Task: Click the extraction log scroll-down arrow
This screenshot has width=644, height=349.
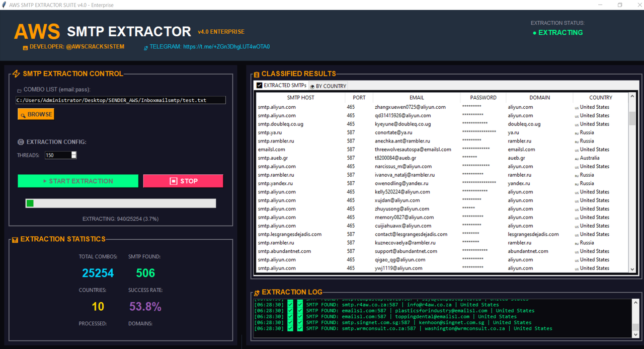Action: [x=636, y=334]
